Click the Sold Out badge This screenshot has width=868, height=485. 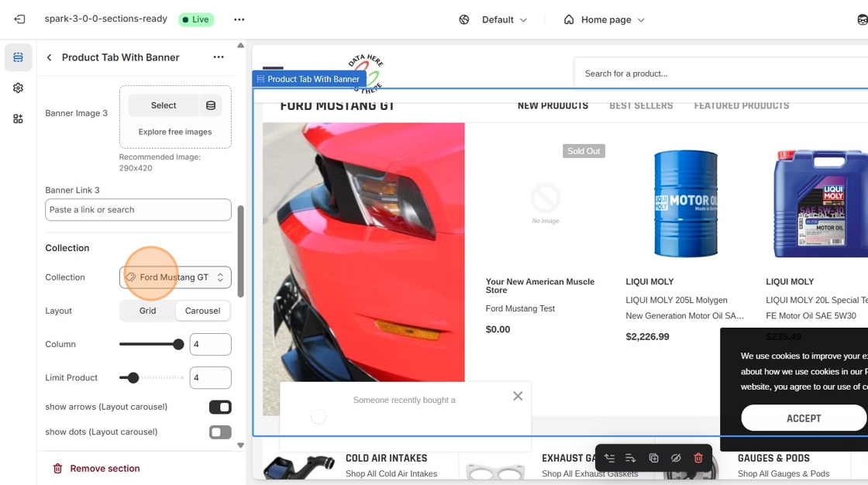point(584,151)
